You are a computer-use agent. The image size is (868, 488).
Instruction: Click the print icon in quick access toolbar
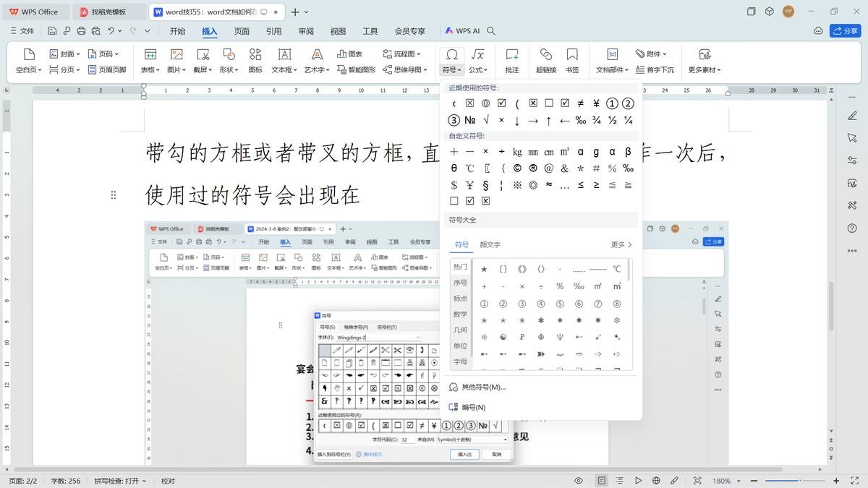point(81,31)
